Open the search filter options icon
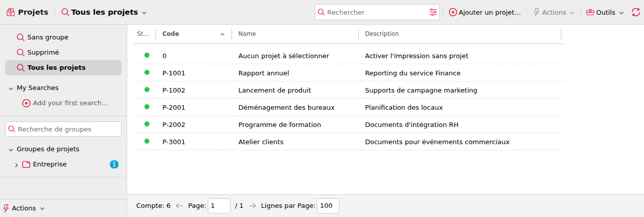The height and width of the screenshot is (217, 644). tap(433, 12)
